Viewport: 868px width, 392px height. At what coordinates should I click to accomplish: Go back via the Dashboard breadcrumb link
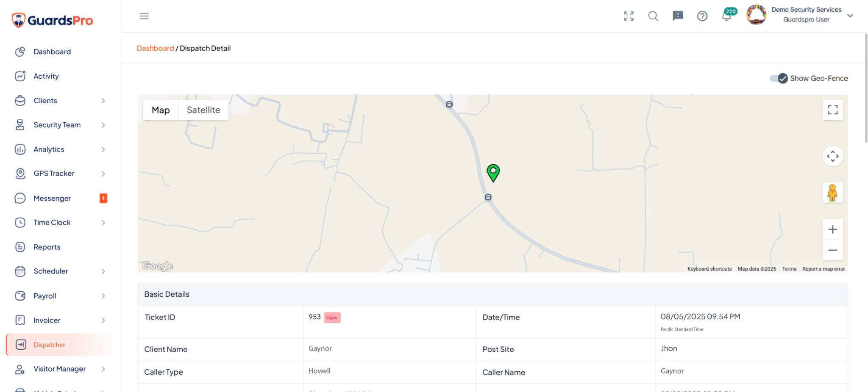tap(155, 48)
